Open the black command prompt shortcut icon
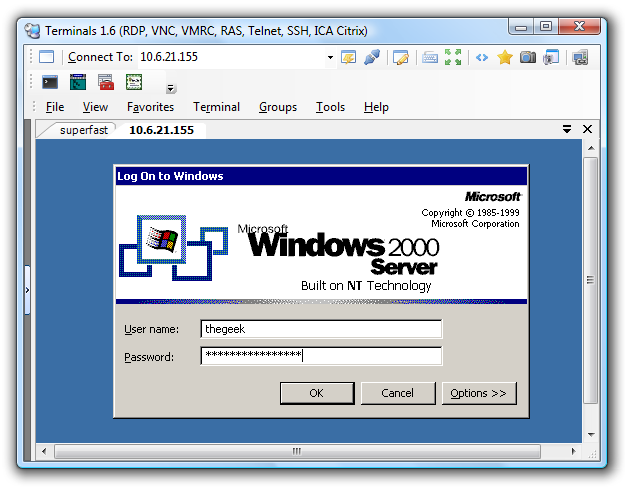 [49, 82]
